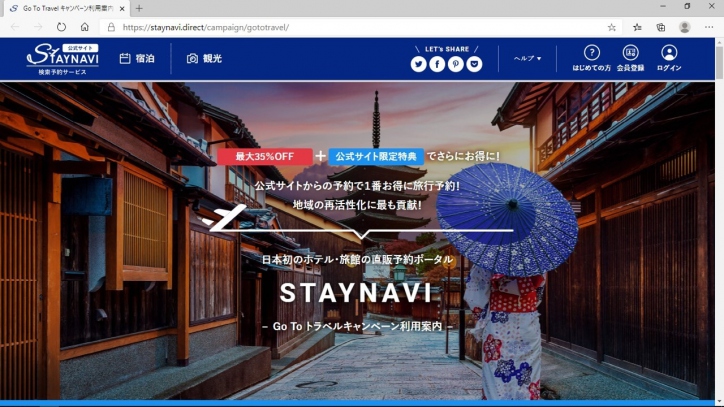
Task: Open the favorites list icon
Action: pos(637,27)
